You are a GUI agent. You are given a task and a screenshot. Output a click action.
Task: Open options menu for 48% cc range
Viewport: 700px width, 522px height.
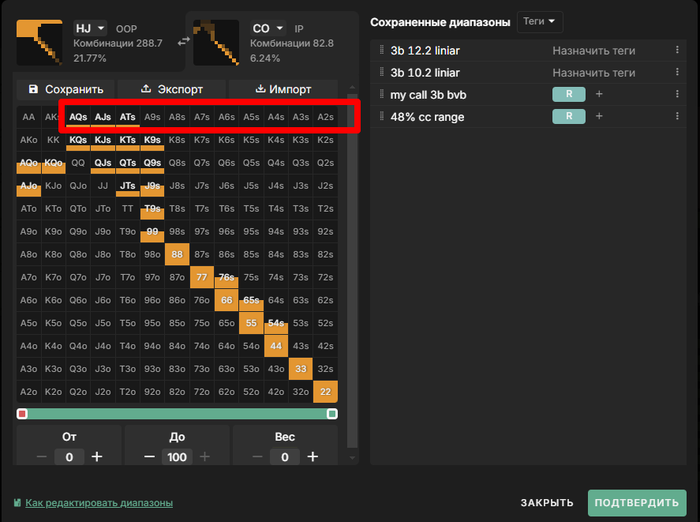[x=677, y=116]
